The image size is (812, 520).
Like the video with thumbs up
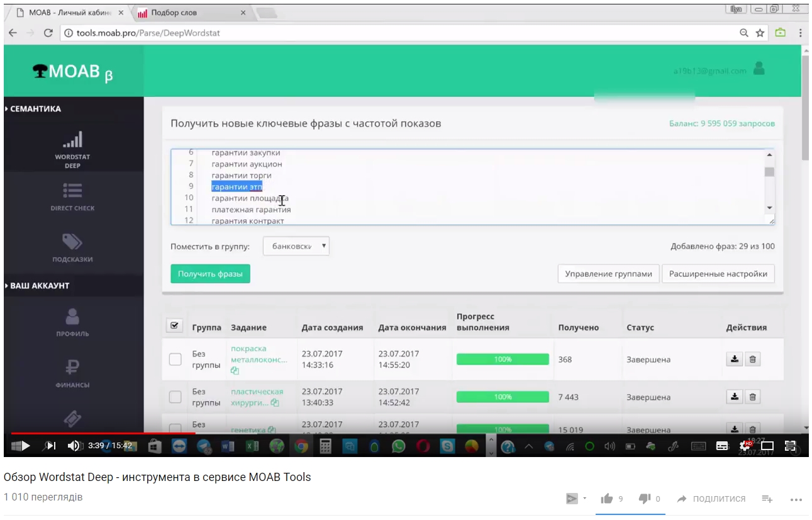[x=607, y=499]
